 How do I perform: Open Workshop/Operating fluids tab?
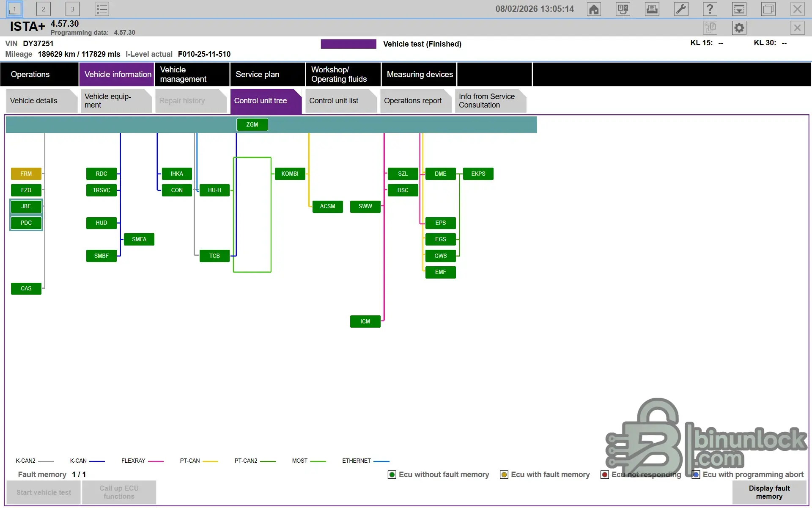[343, 74]
